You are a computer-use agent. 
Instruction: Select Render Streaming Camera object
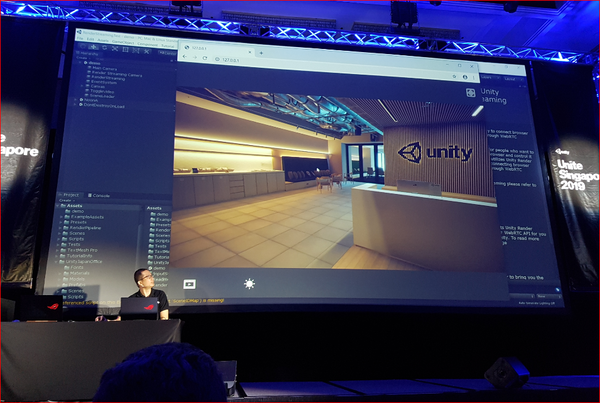coord(115,73)
